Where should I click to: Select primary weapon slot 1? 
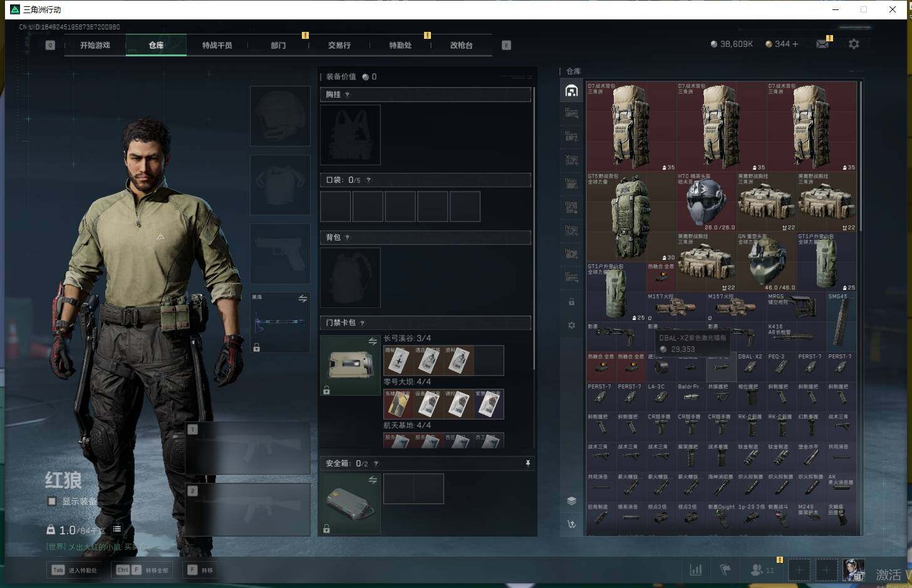pyautogui.click(x=248, y=448)
